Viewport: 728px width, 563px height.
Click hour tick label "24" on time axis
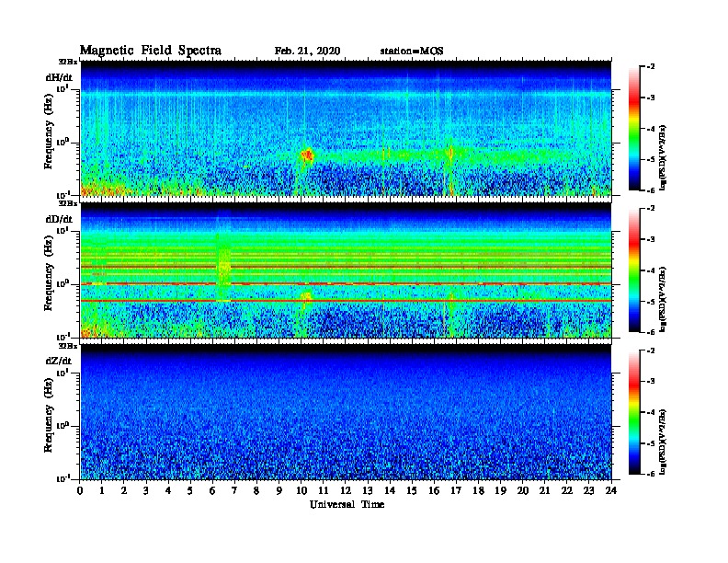[x=611, y=491]
